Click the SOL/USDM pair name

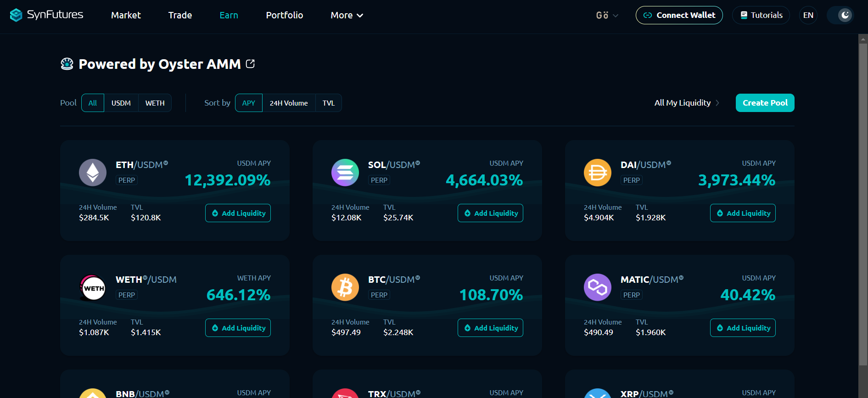(394, 165)
